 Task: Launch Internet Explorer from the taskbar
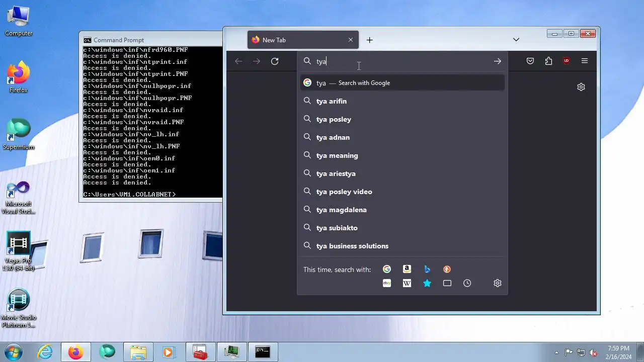point(45,352)
